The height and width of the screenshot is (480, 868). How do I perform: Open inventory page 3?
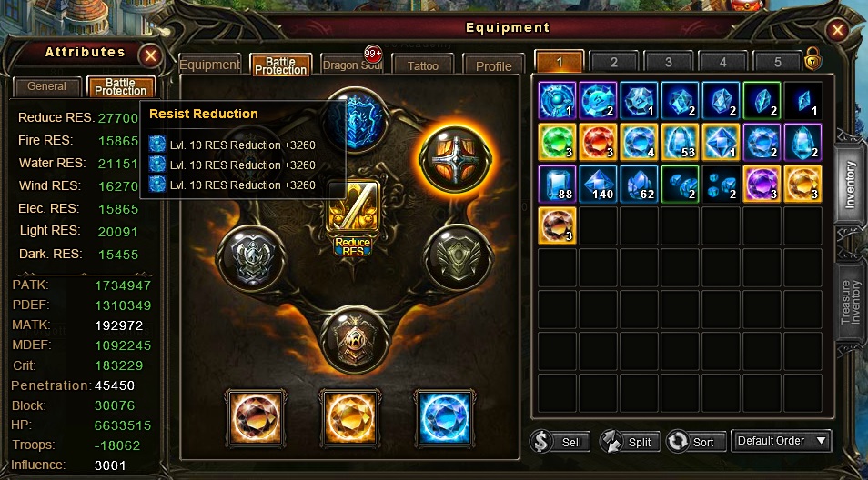[668, 62]
